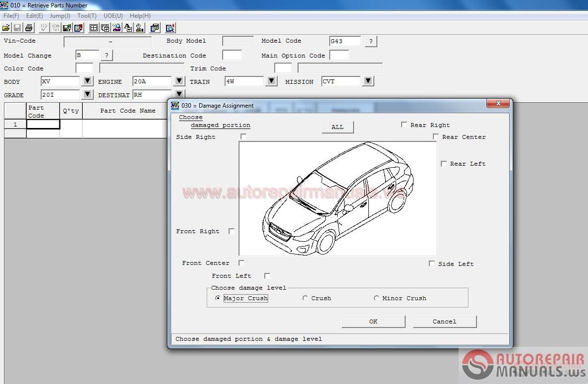This screenshot has width=588, height=384.
Task: Open the Jump menu
Action: click(59, 15)
